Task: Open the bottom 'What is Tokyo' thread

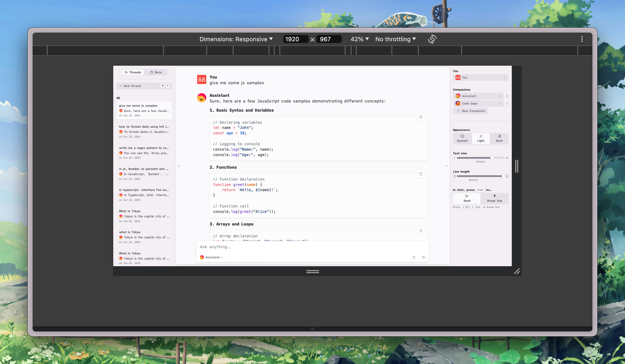Action: point(144,258)
